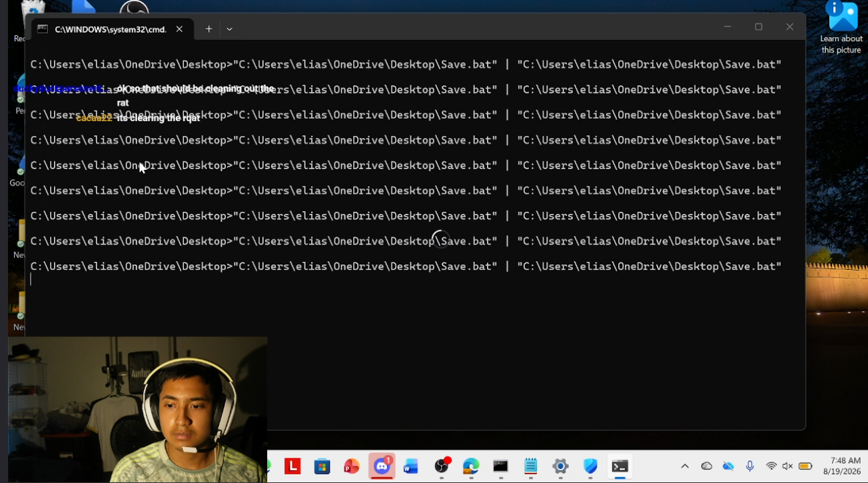868x483 pixels.
Task: Show hidden system tray icons
Action: (684, 466)
